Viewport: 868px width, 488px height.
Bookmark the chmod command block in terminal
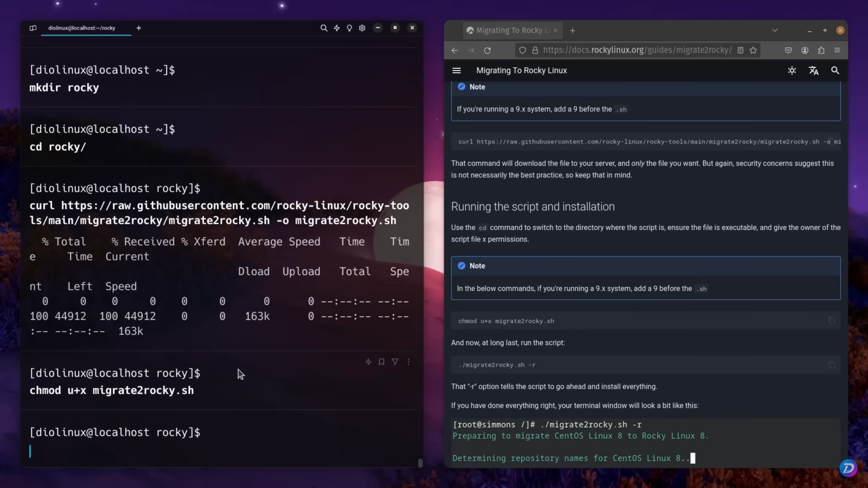pos(381,362)
